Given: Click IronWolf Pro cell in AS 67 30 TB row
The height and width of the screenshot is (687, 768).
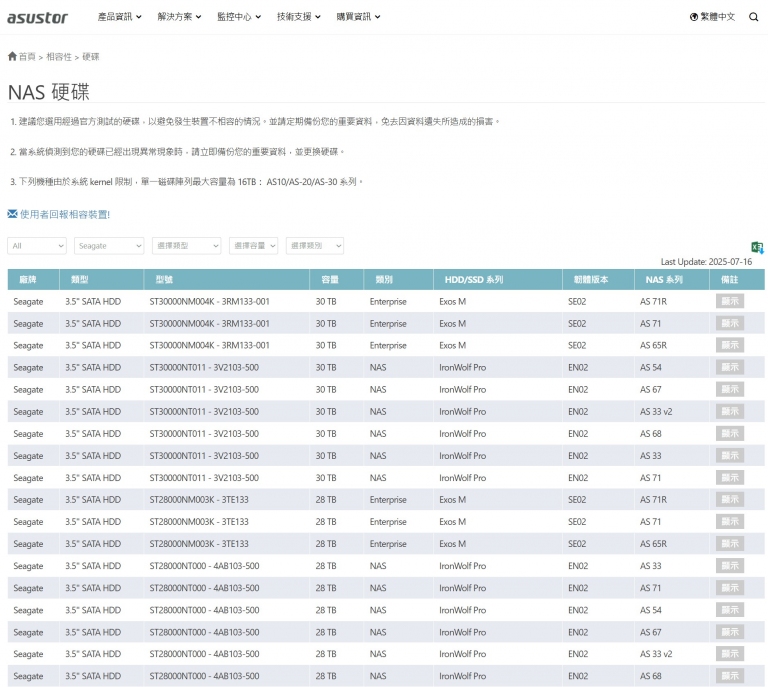Looking at the screenshot, I should pyautogui.click(x=462, y=390).
